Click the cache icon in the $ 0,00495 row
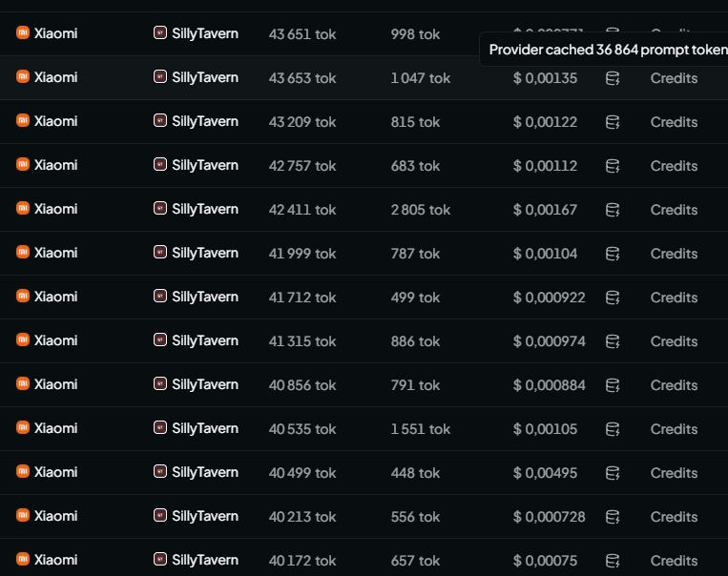The image size is (728, 576). pyautogui.click(x=613, y=473)
